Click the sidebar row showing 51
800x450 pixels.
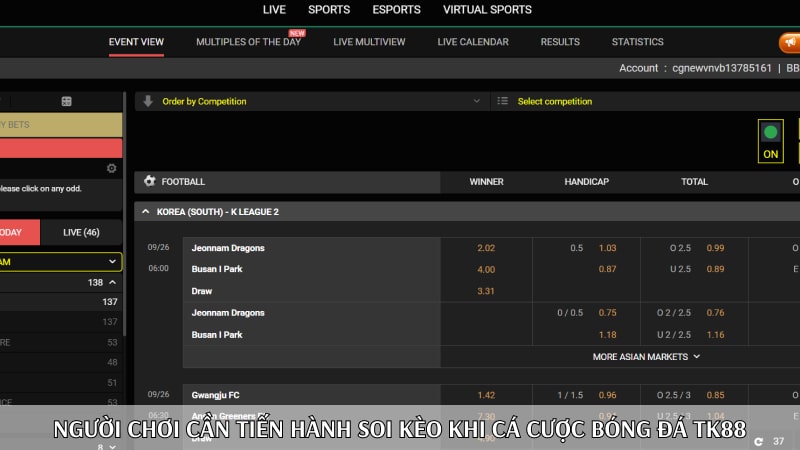point(60,383)
